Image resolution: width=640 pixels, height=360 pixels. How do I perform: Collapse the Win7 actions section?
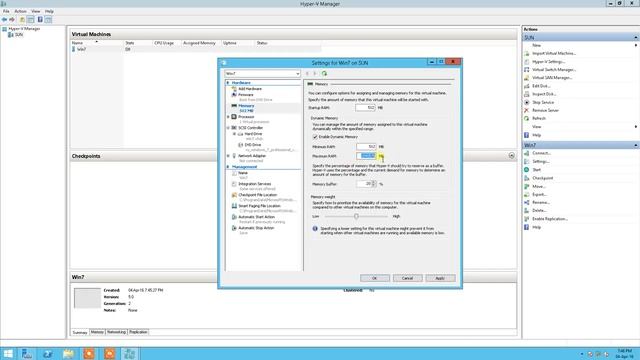tap(636, 145)
